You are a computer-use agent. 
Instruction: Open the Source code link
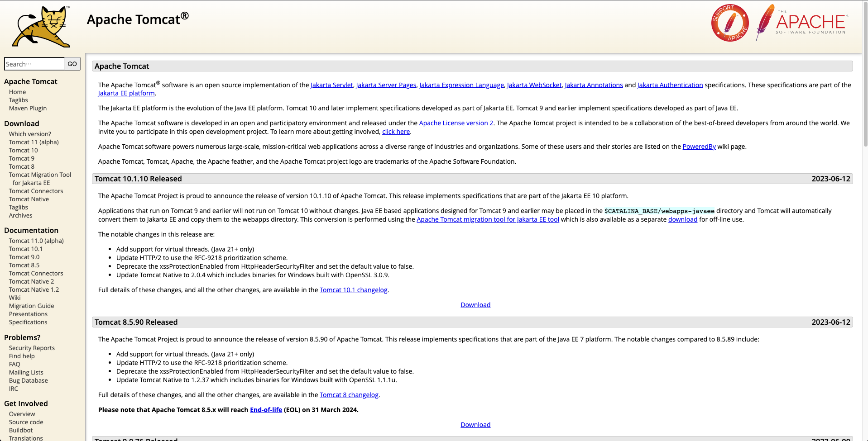click(x=26, y=422)
